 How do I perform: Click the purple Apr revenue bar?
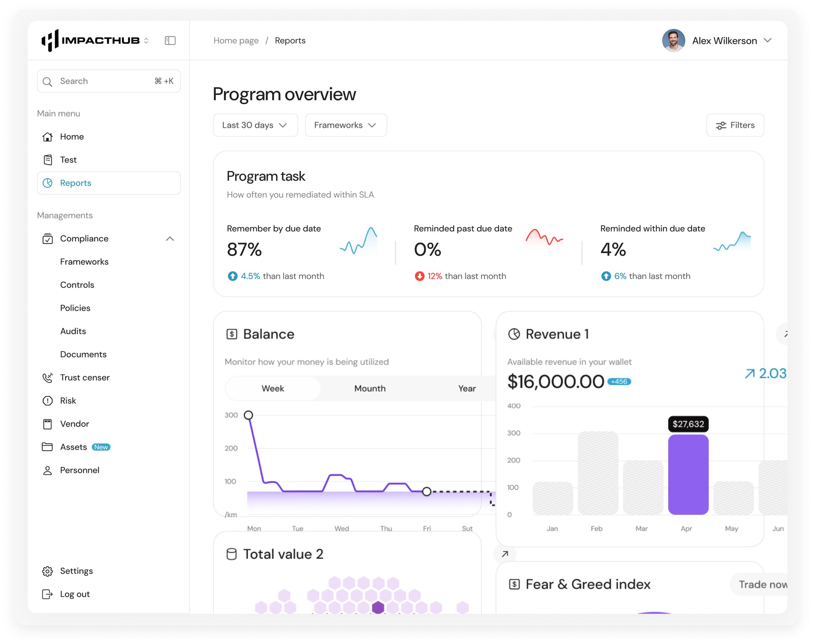coord(688,474)
